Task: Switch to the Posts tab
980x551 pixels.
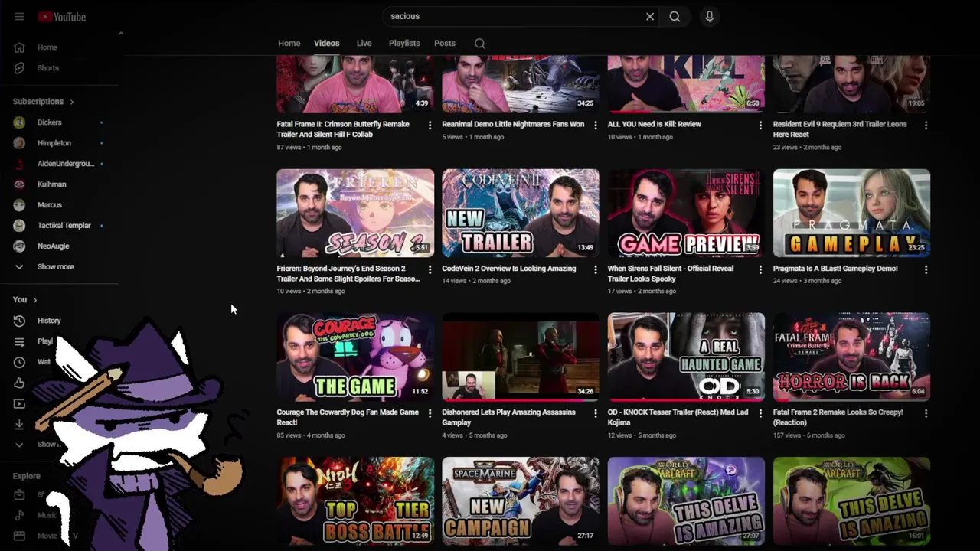Action: (445, 44)
